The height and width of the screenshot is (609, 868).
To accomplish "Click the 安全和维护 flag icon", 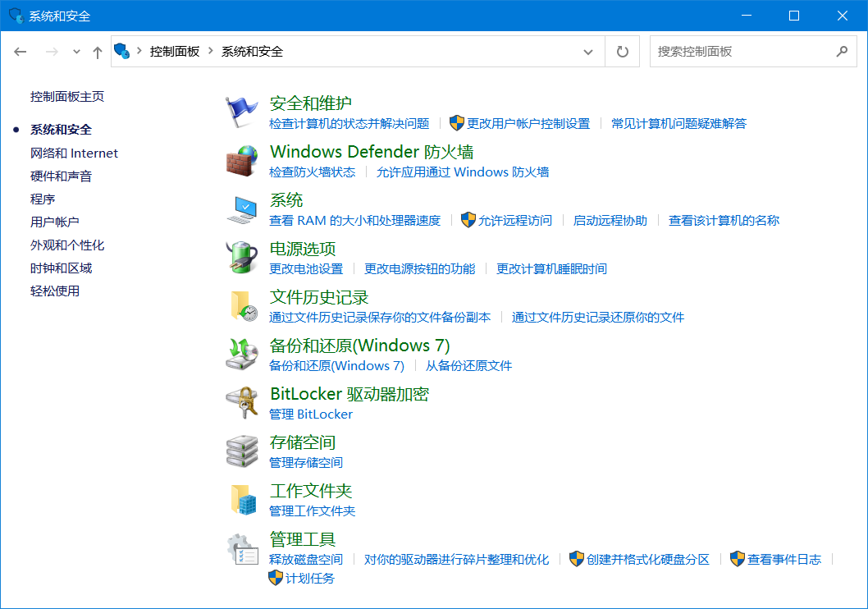I will tap(242, 112).
